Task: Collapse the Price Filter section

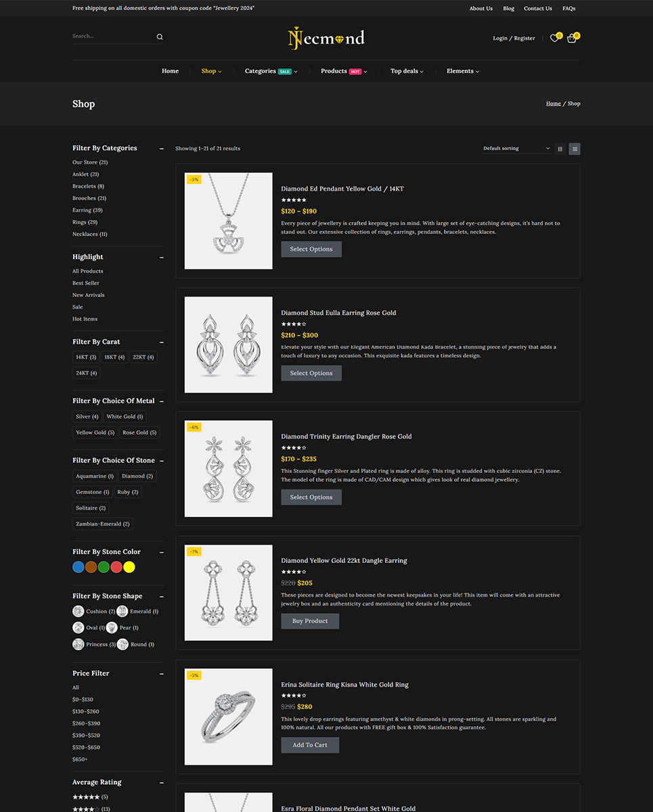Action: coord(161,673)
